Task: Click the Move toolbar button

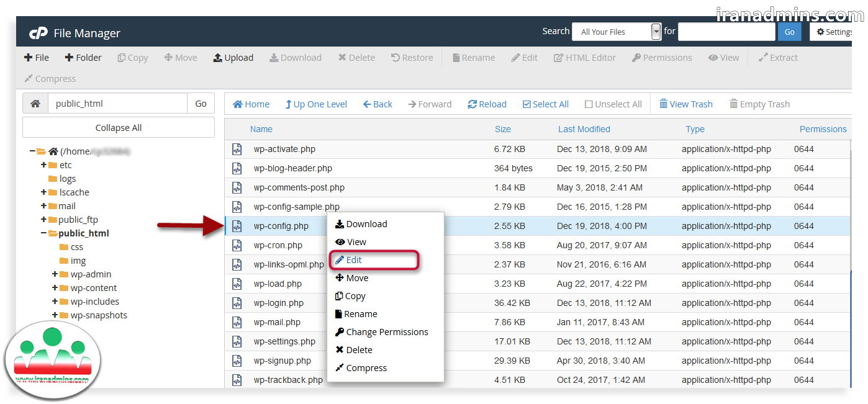Action: [x=181, y=58]
